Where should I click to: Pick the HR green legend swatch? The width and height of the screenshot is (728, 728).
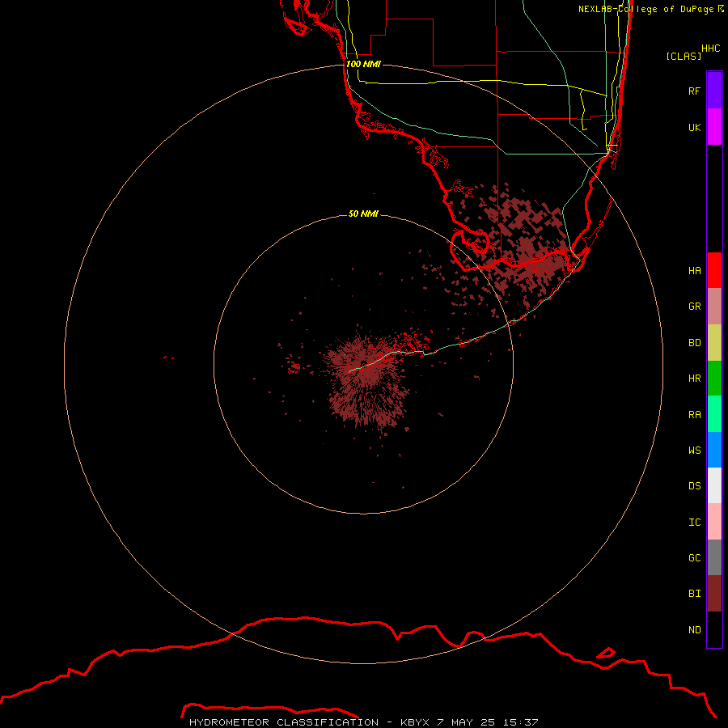click(714, 379)
